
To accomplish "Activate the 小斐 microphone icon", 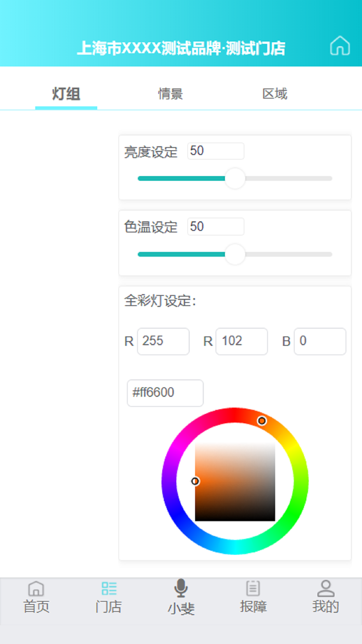I will [x=181, y=588].
